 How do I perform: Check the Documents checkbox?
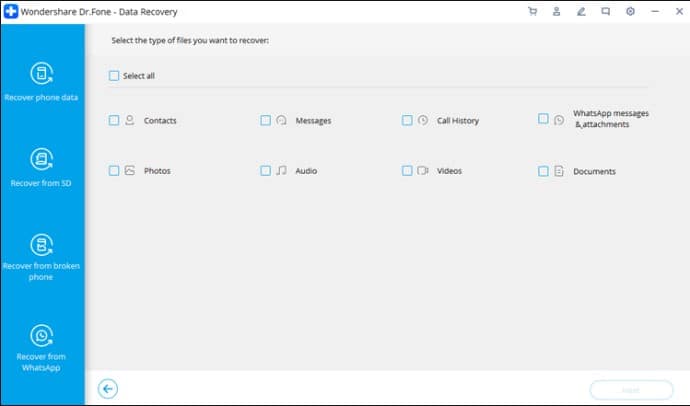point(543,171)
